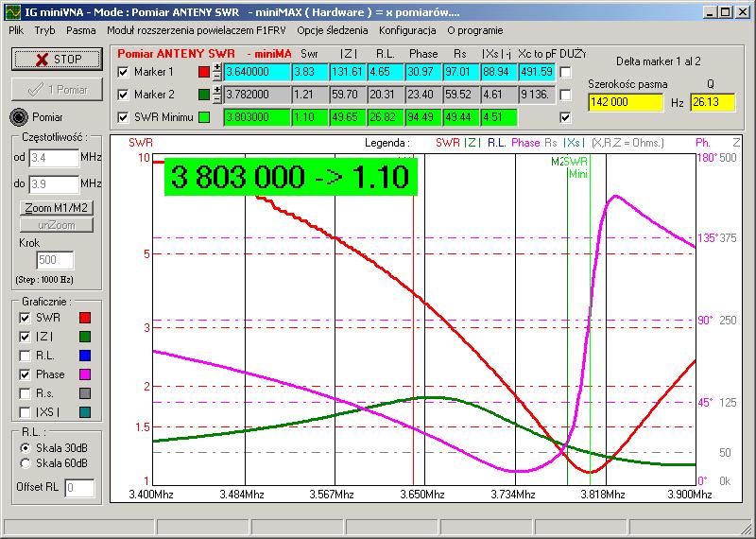Uncheck the Phase graph checkbox
This screenshot has height=539, width=756.
click(25, 374)
